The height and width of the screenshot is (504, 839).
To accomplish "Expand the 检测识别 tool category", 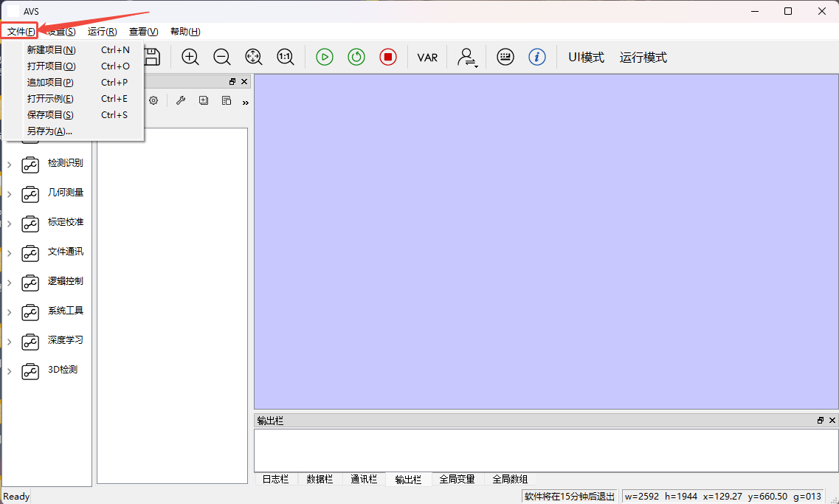I will pyautogui.click(x=10, y=165).
